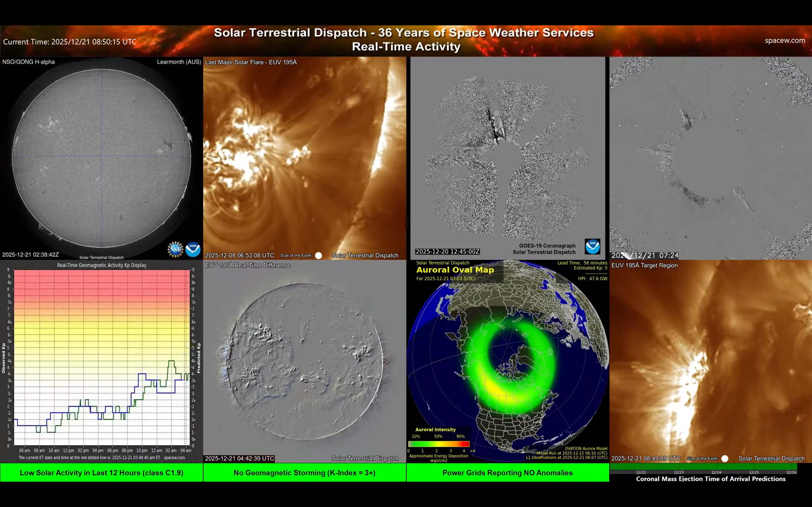The width and height of the screenshot is (812, 507).
Task: Expand the Real-Time Geomagnetic Activity Kp Display header
Action: tap(102, 265)
